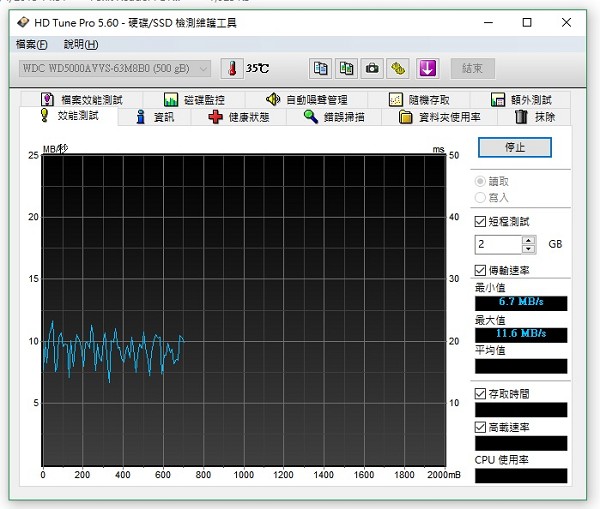This screenshot has width=600, height=509.
Task: Click the 停止 stop button
Action: 515,147
